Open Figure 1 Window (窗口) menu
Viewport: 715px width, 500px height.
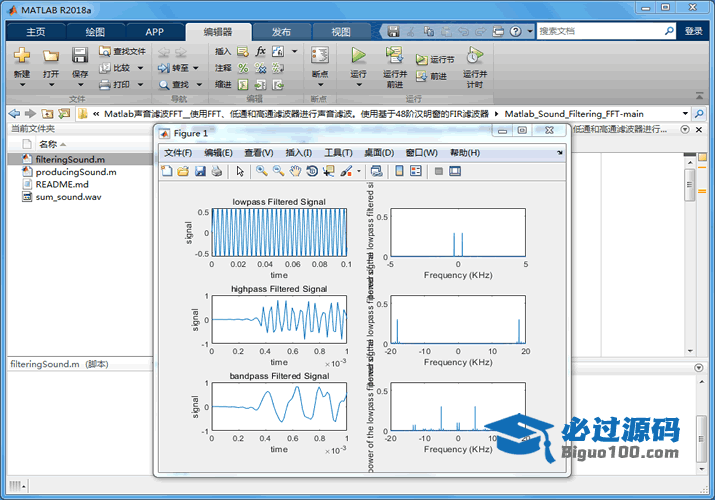tap(422, 153)
